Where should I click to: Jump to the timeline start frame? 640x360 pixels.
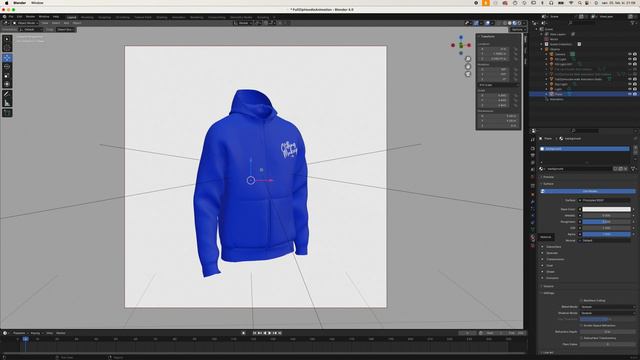(x=255, y=333)
